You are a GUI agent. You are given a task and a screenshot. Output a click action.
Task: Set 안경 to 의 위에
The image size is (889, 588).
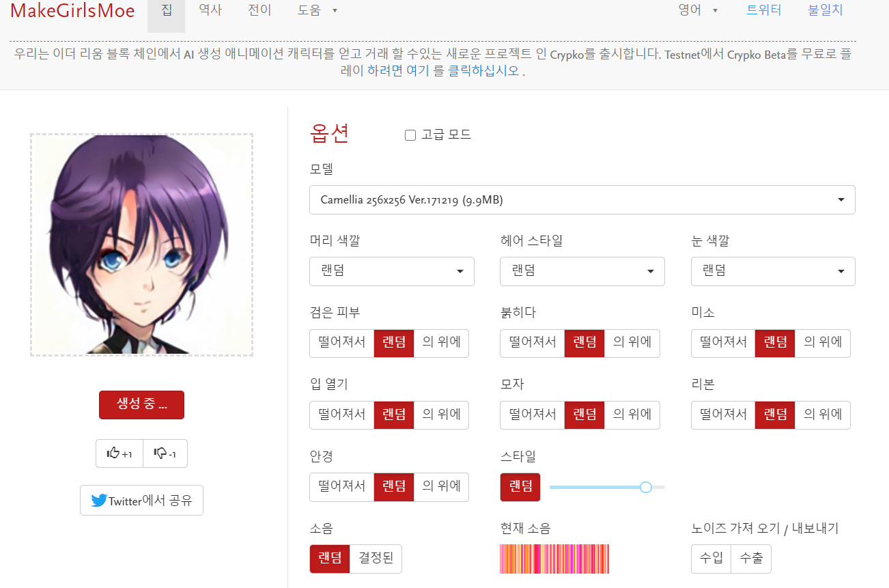[x=441, y=487]
